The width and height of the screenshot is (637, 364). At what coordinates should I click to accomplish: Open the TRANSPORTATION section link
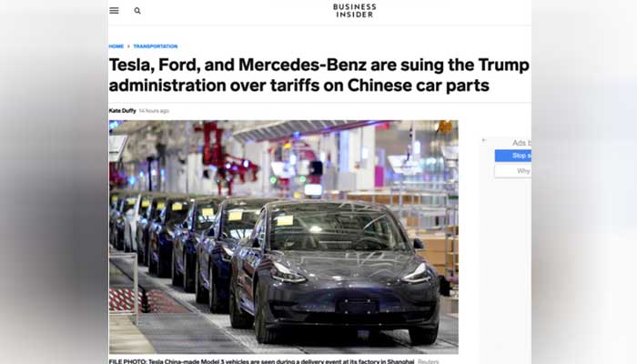(156, 46)
